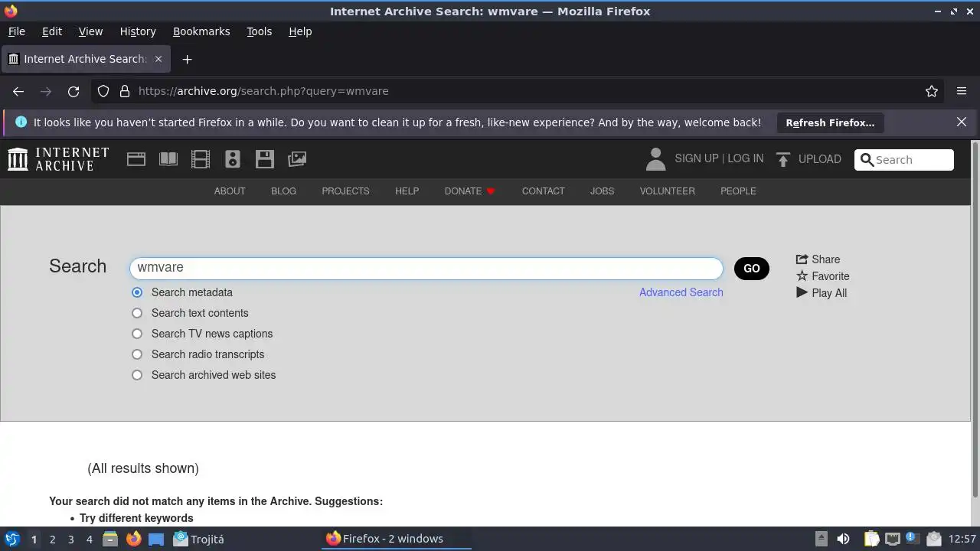
Task: Open the Trojitá taskbar entry
Action: tap(199, 539)
